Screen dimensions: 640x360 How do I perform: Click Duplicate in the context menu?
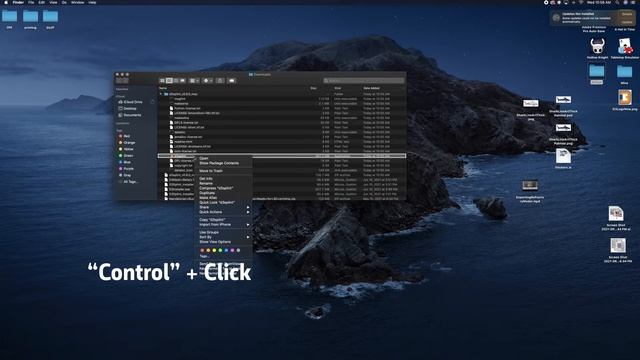207,193
